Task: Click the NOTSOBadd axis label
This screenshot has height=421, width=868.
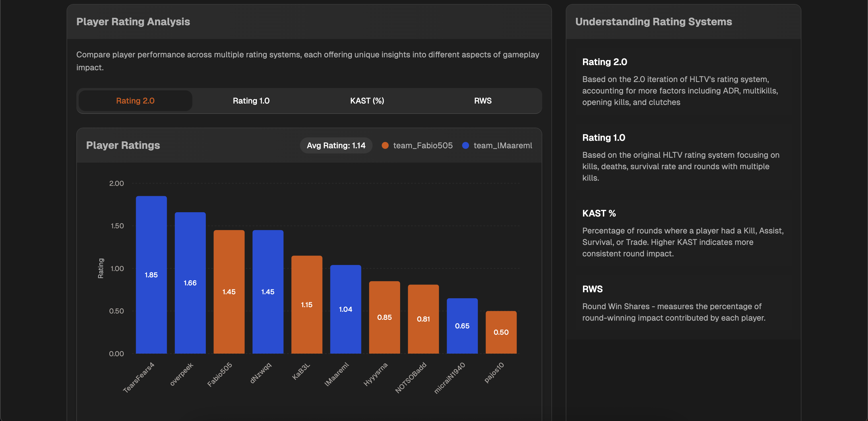Action: click(411, 378)
